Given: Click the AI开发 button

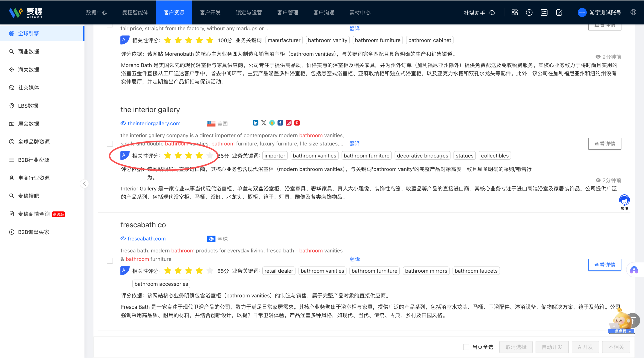Looking at the screenshot, I should [585, 347].
